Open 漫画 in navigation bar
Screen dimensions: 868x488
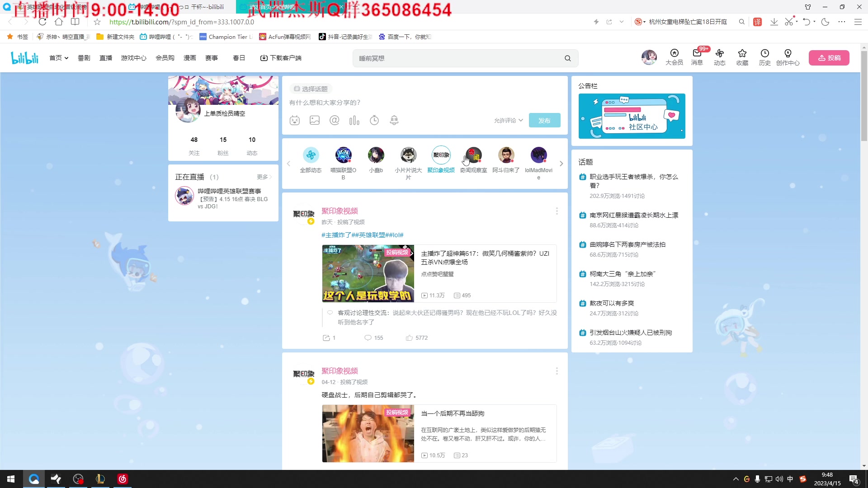(x=190, y=58)
